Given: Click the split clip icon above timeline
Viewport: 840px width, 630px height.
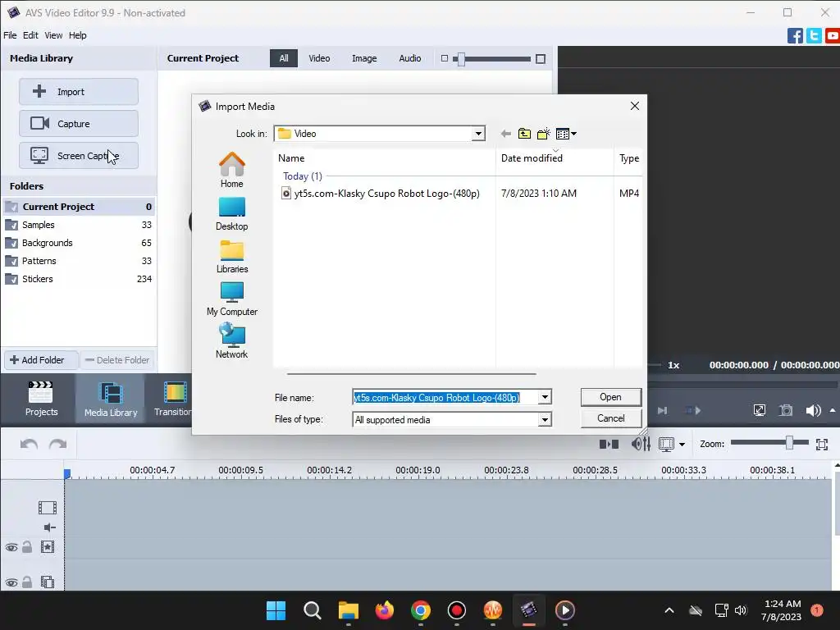Looking at the screenshot, I should point(609,444).
